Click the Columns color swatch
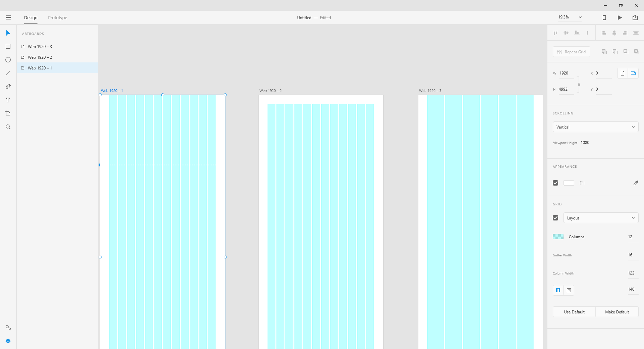 pos(558,237)
